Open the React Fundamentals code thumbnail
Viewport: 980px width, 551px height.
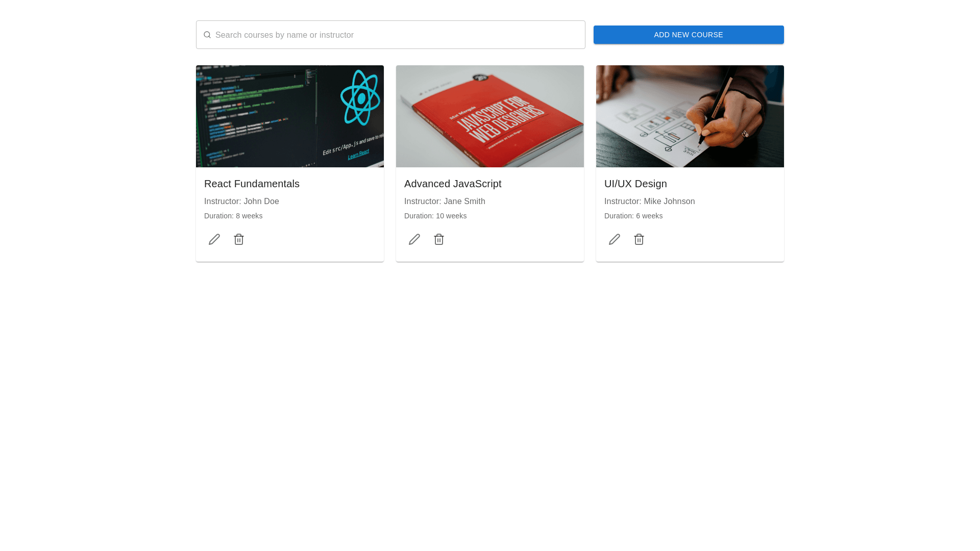pos(290,116)
